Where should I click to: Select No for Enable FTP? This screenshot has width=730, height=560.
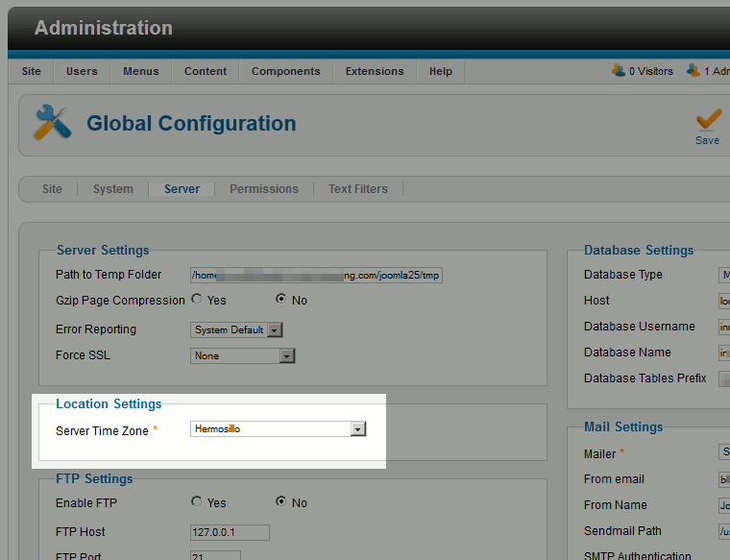[x=281, y=501]
